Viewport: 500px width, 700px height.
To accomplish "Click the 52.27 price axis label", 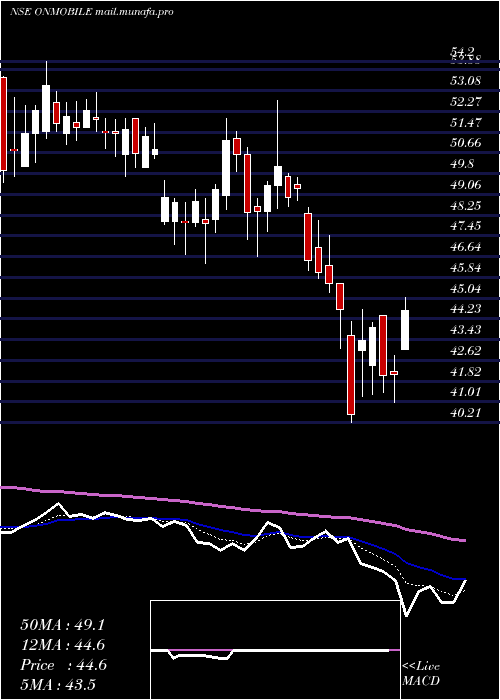I will (466, 102).
